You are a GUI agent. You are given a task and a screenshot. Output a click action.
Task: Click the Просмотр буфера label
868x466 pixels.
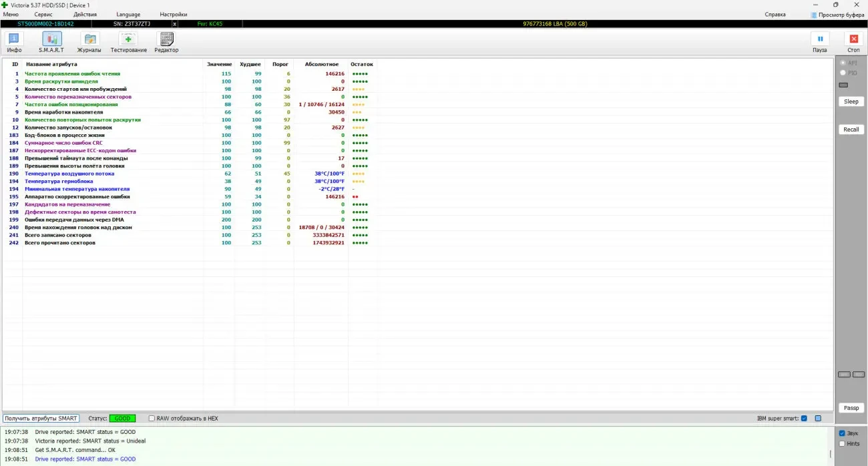[841, 15]
